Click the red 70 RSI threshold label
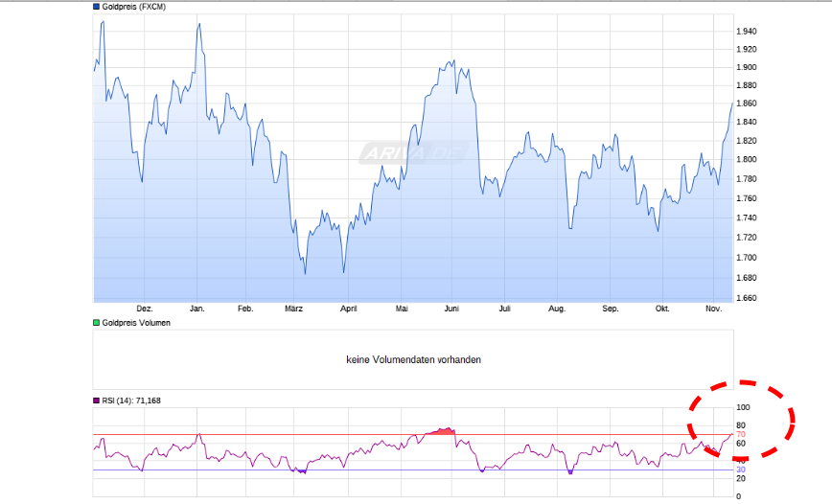Image resolution: width=832 pixels, height=504 pixels. [x=741, y=435]
